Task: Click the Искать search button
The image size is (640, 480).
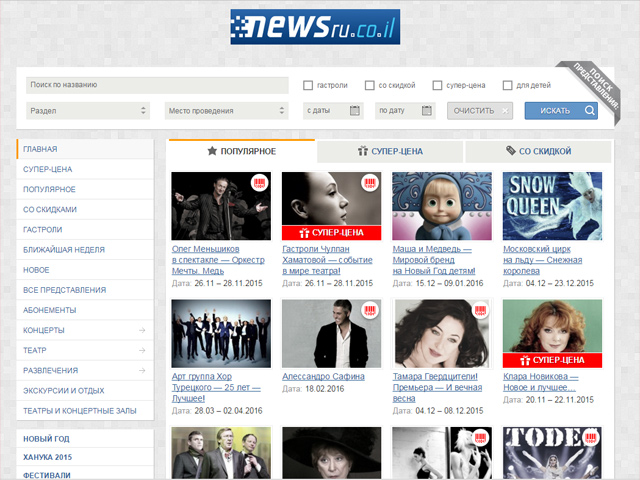Action: pyautogui.click(x=561, y=111)
